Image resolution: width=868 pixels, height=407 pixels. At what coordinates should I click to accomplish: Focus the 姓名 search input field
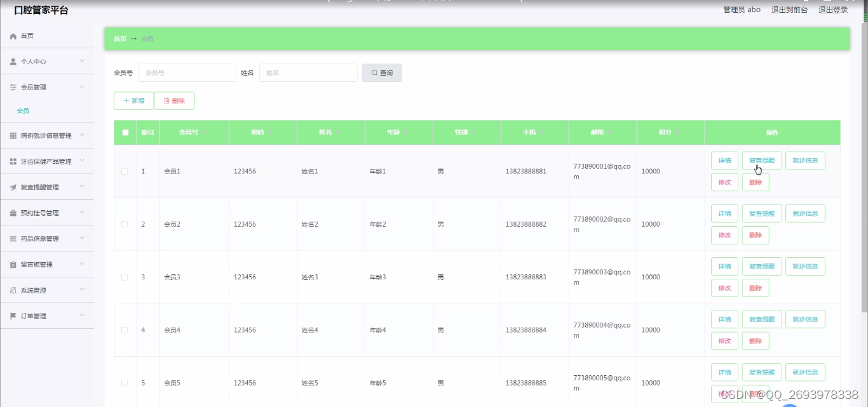(308, 73)
